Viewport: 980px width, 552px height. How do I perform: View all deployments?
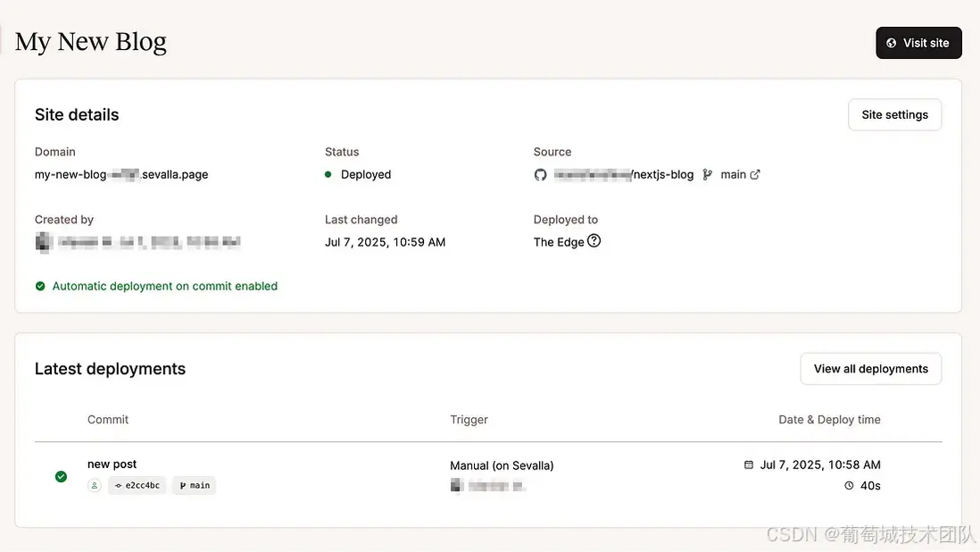[870, 369]
